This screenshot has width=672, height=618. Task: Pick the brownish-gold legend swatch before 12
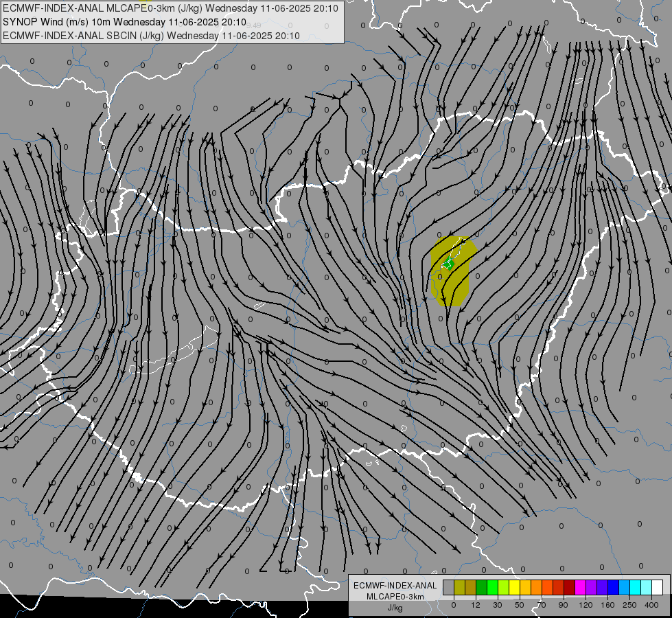(x=471, y=587)
